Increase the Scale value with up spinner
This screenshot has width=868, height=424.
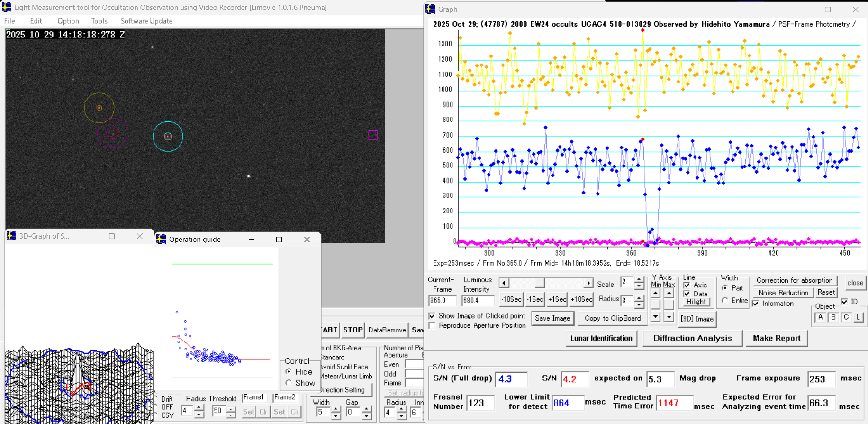(639, 280)
